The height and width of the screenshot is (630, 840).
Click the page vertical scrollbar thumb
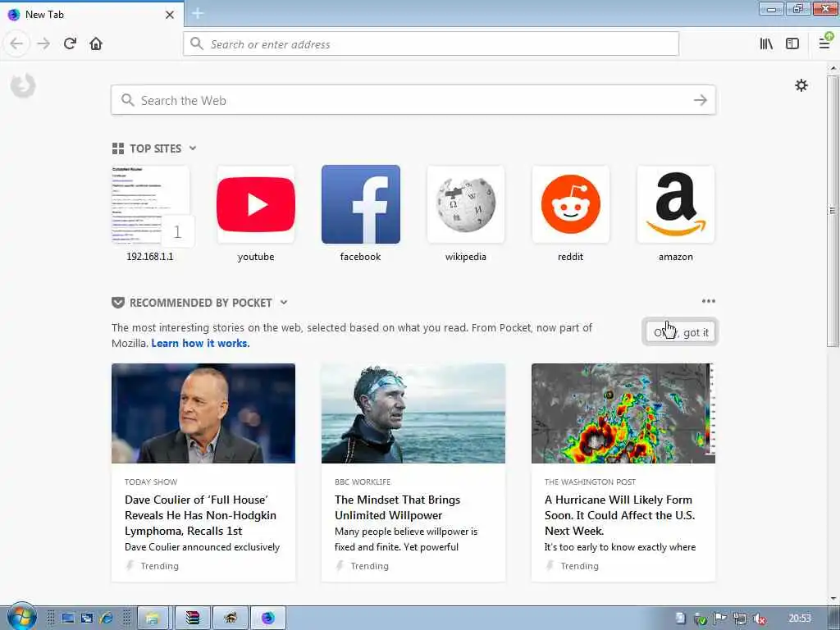[833, 211]
